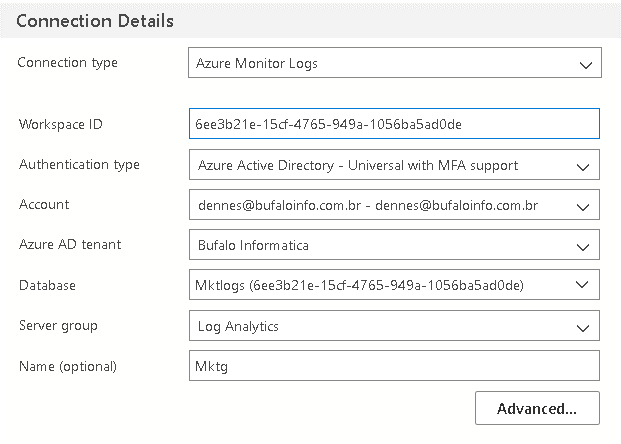Open the Account dropdown list
Image resolution: width=621 pixels, height=444 pixels.
(394, 204)
